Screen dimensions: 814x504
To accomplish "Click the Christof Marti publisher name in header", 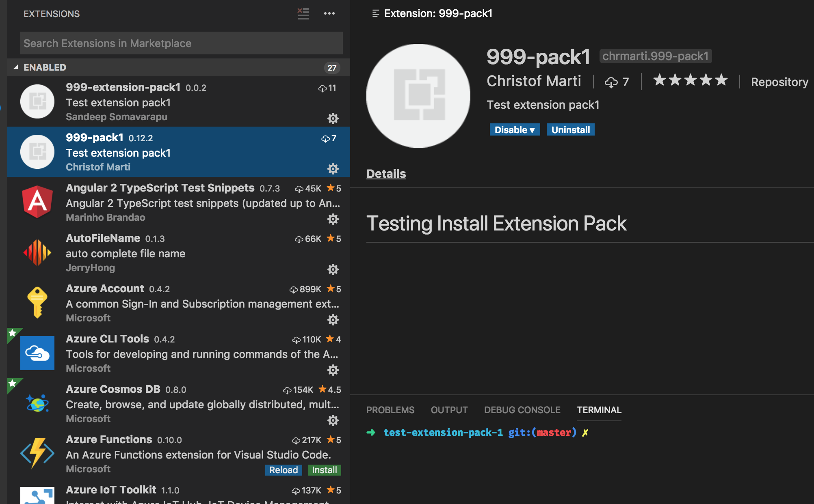I will pos(534,81).
